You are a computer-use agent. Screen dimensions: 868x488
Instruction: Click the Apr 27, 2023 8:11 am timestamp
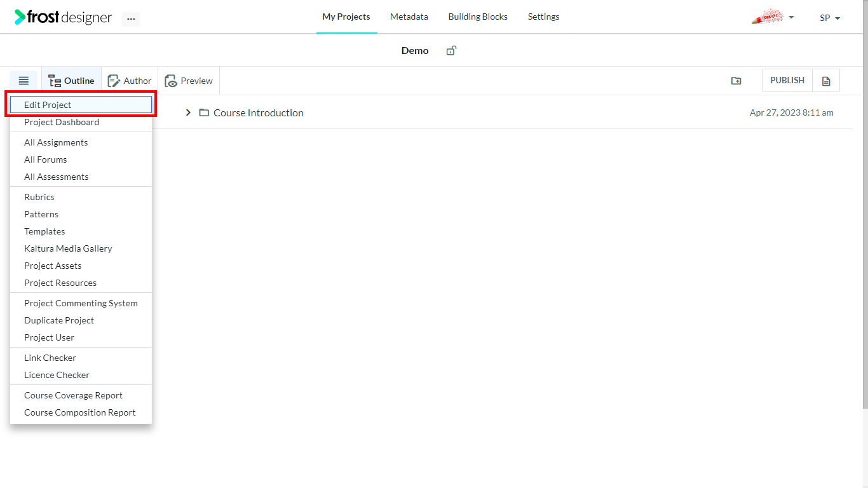(x=792, y=112)
